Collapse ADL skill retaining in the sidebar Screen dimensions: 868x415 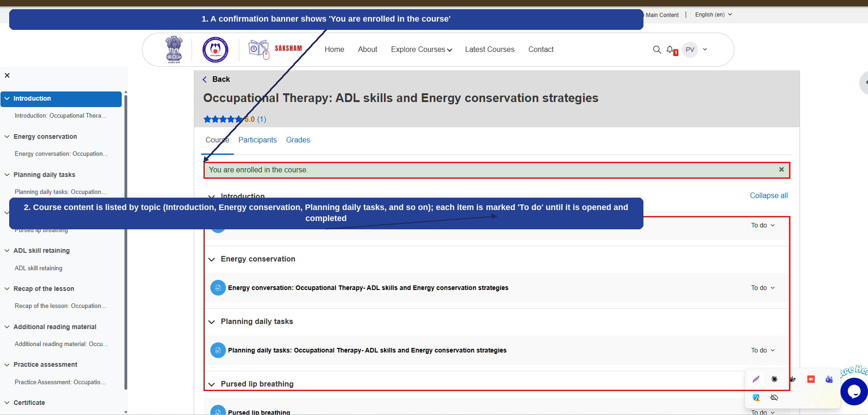[7, 250]
